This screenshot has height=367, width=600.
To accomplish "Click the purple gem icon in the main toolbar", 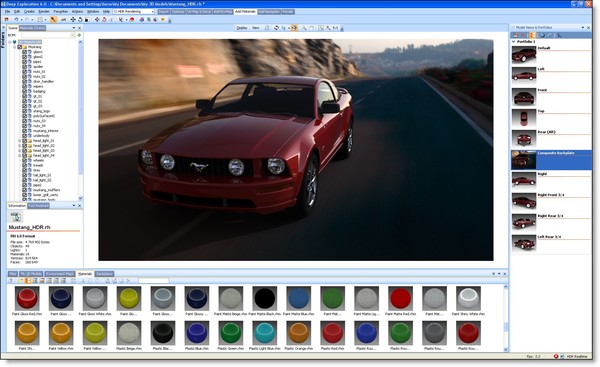I will point(142,20).
